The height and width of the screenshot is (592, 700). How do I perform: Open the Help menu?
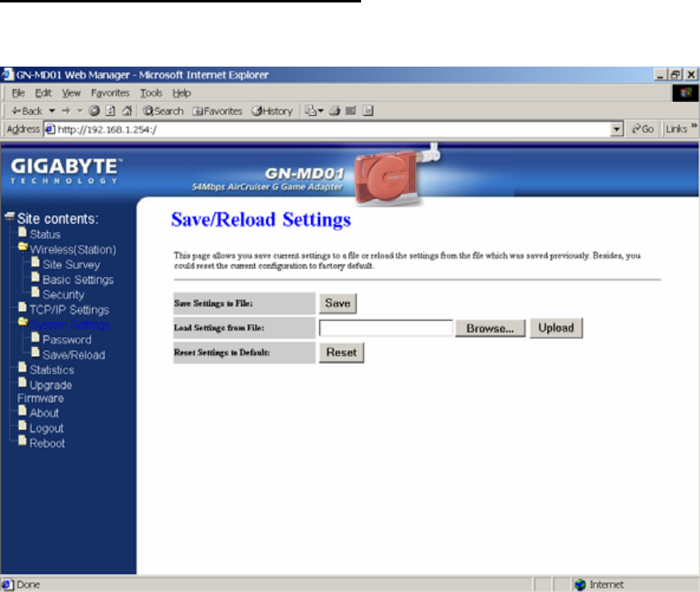(182, 93)
